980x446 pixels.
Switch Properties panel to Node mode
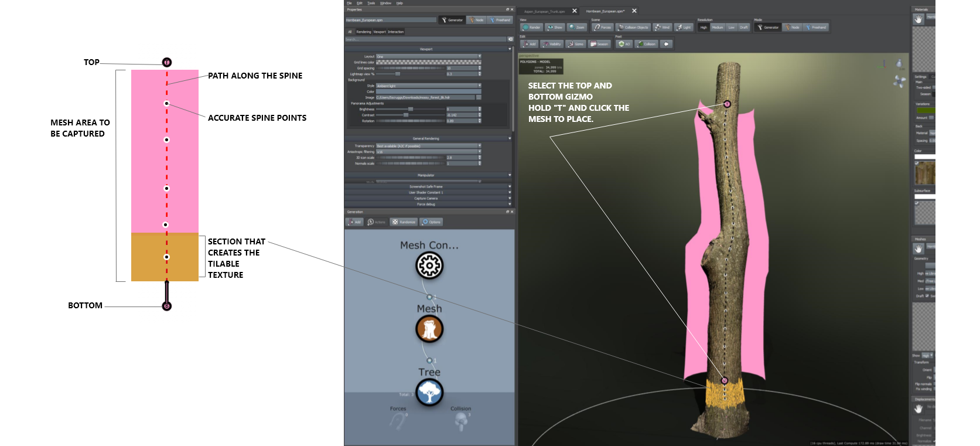476,20
